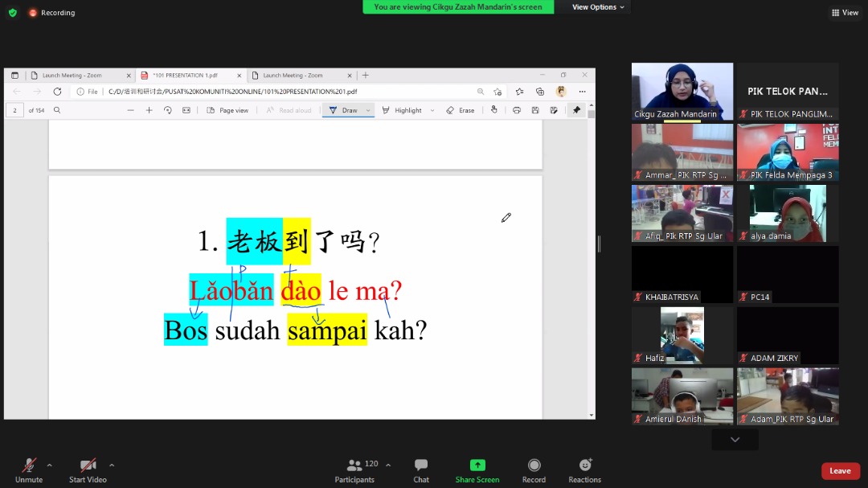Screen dimensions: 868x488
Task: Select the PIK Felda Mempaga 3 video
Action: 788,152
